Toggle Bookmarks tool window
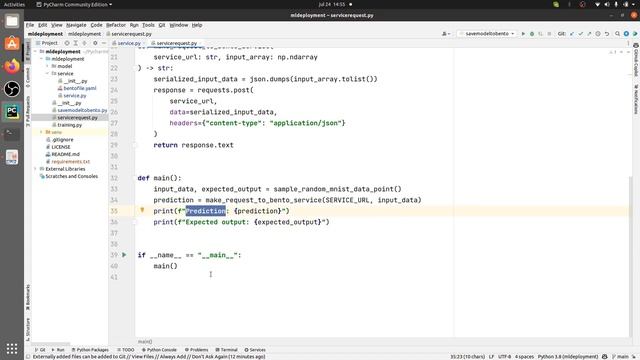The image size is (640, 360). 28,297
